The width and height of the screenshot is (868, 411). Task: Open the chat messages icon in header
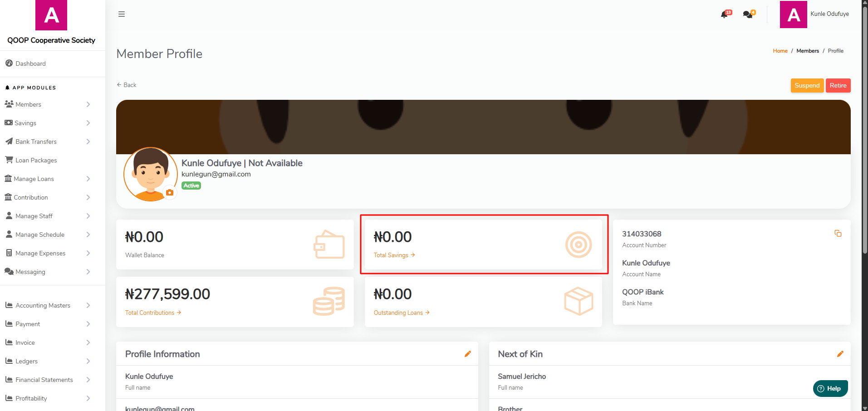(747, 15)
